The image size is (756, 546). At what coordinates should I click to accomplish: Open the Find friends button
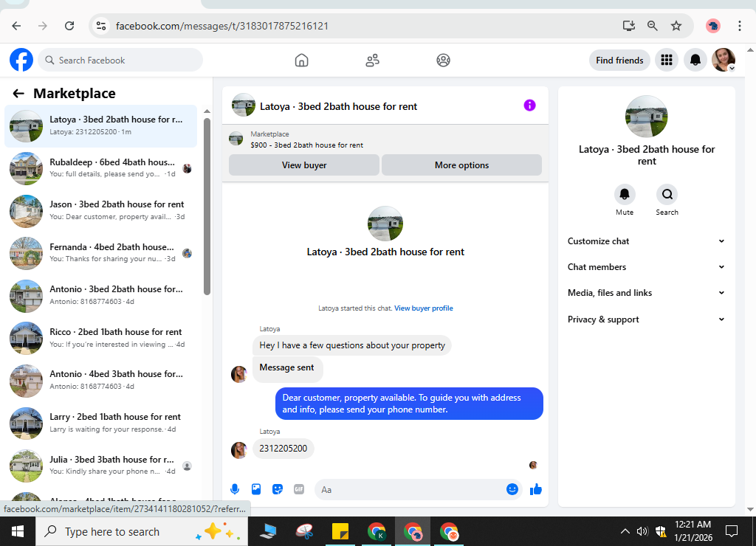(x=619, y=61)
